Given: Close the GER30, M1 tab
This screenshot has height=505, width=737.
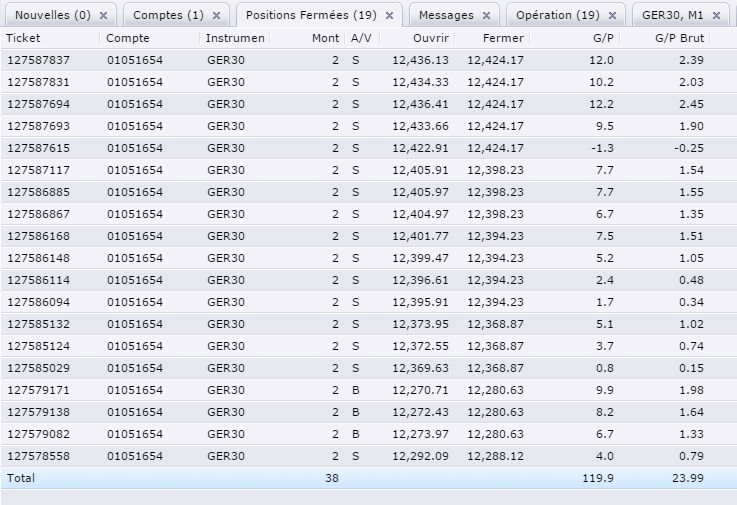Looking at the screenshot, I should point(716,16).
